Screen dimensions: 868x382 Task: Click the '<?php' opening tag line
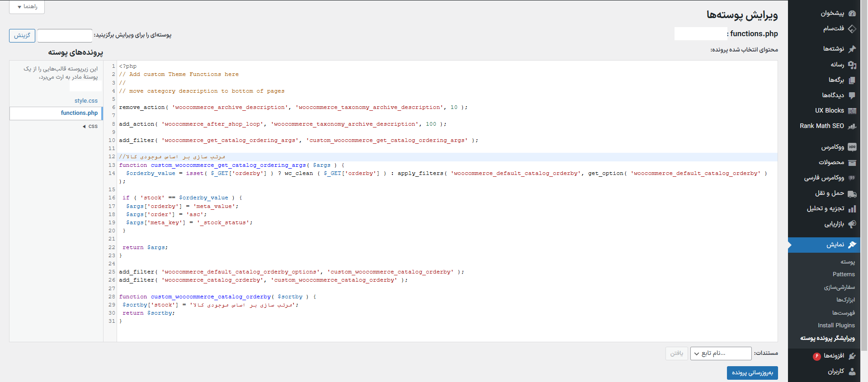pyautogui.click(x=128, y=66)
